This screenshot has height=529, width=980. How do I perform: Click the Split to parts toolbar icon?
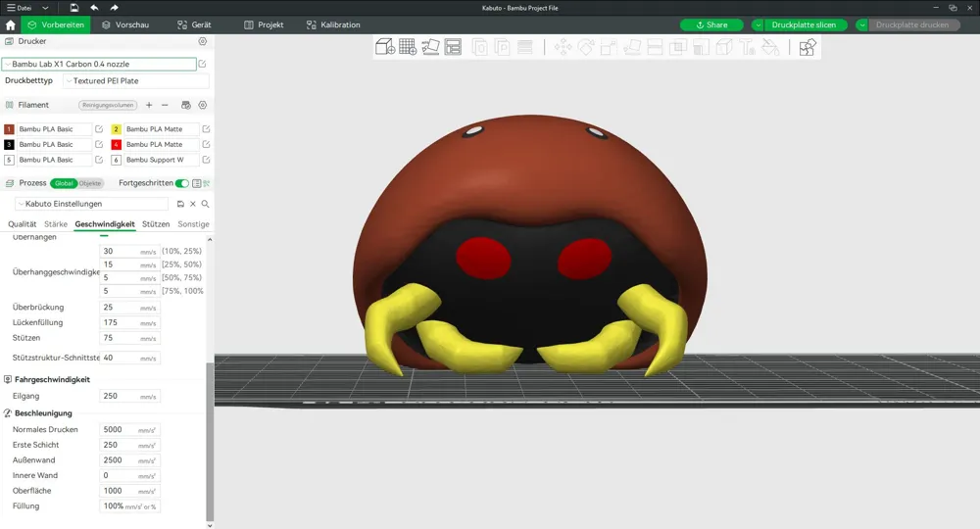[502, 47]
